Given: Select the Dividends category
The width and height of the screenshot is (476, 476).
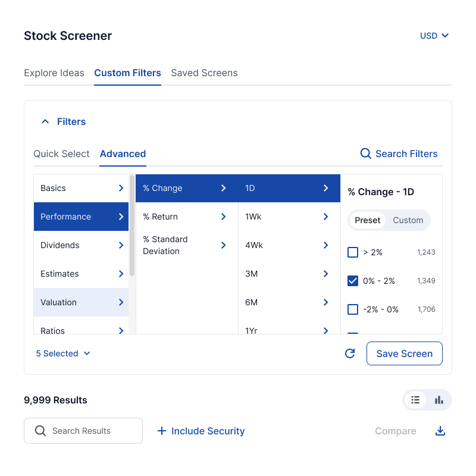Looking at the screenshot, I should pyautogui.click(x=81, y=245).
